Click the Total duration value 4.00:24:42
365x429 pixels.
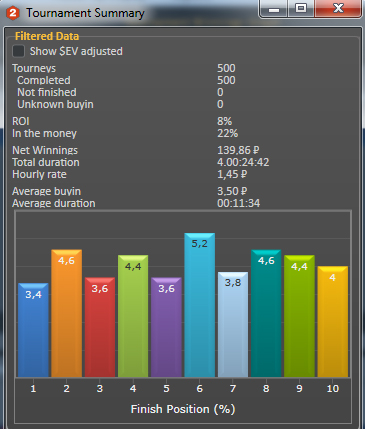tap(243, 162)
